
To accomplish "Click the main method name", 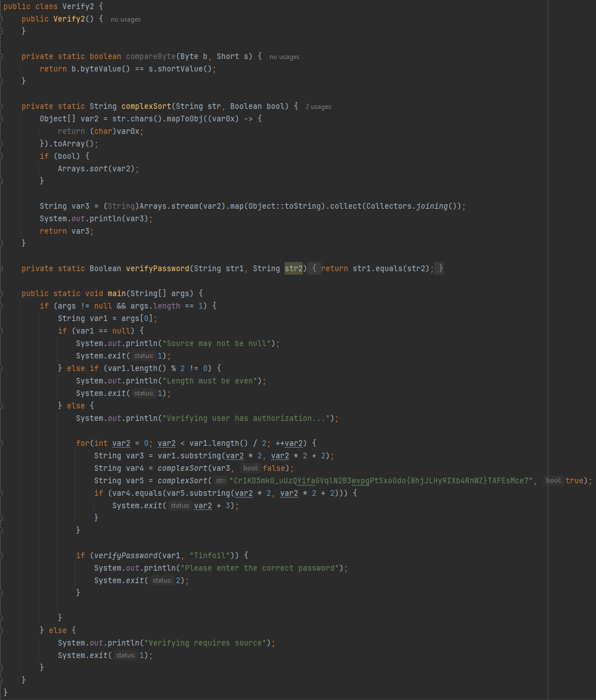I will pyautogui.click(x=117, y=293).
